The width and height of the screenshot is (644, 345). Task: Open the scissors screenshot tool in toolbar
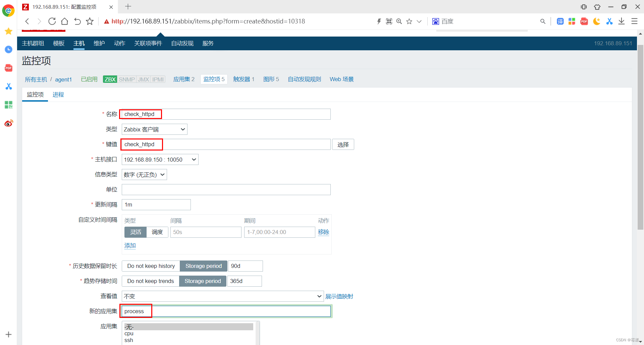(x=609, y=21)
